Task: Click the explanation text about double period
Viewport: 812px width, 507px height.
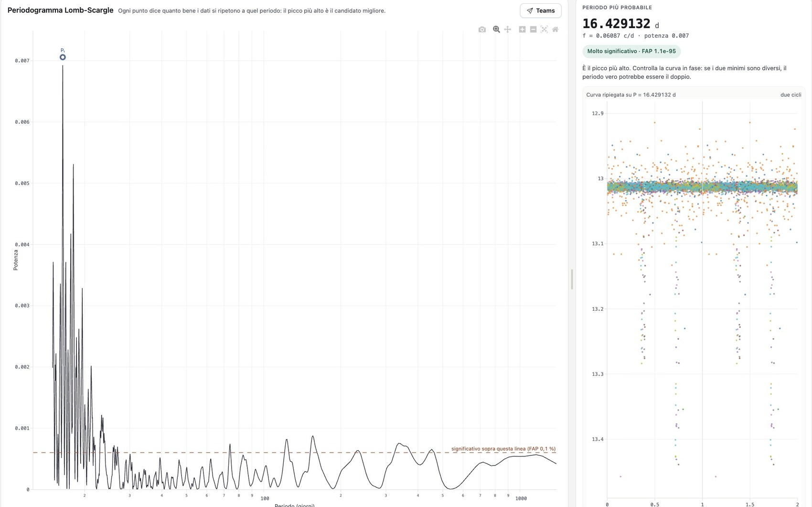Action: click(x=684, y=73)
